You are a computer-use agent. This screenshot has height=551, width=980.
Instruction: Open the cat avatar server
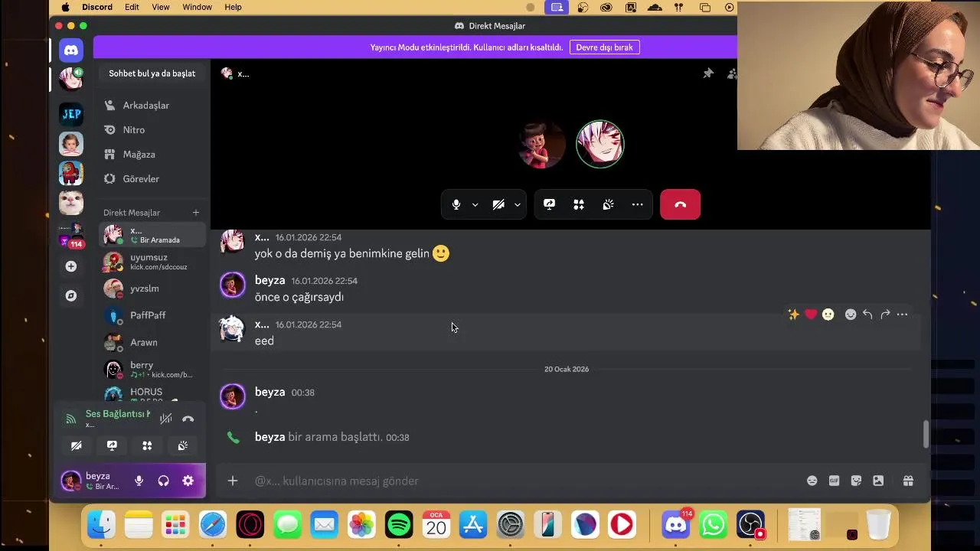pyautogui.click(x=71, y=203)
